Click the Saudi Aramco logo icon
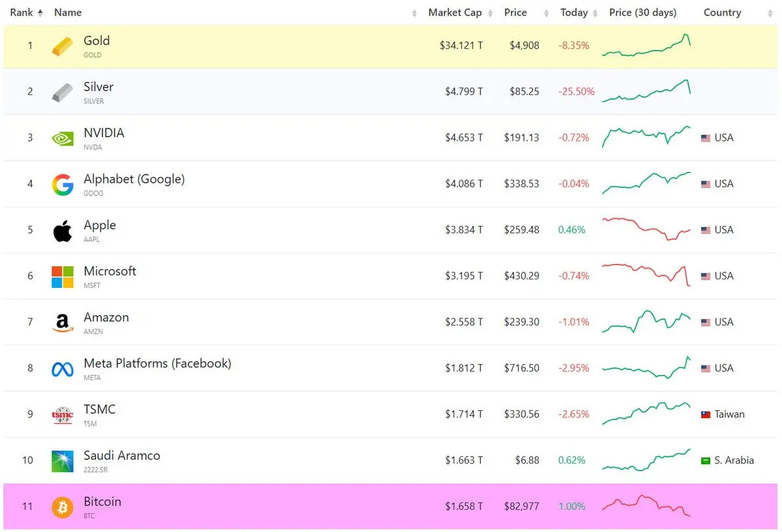 click(63, 461)
